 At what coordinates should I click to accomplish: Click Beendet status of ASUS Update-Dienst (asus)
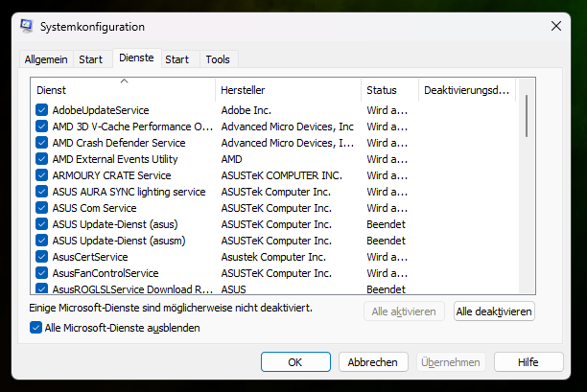point(386,224)
